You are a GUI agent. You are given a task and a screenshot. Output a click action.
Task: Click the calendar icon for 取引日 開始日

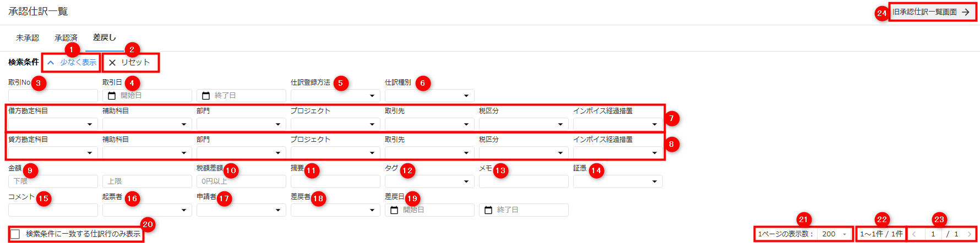(112, 96)
